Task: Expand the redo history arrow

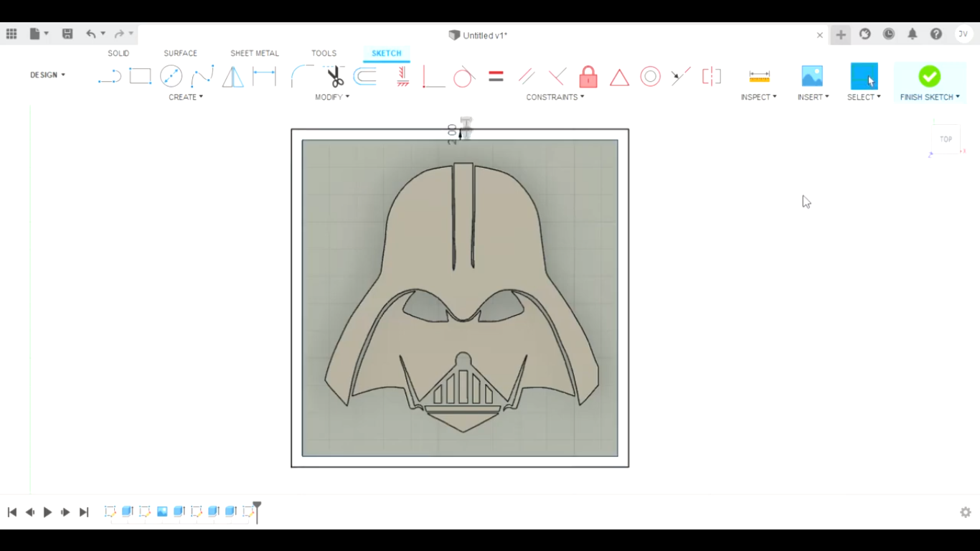Action: [131, 34]
